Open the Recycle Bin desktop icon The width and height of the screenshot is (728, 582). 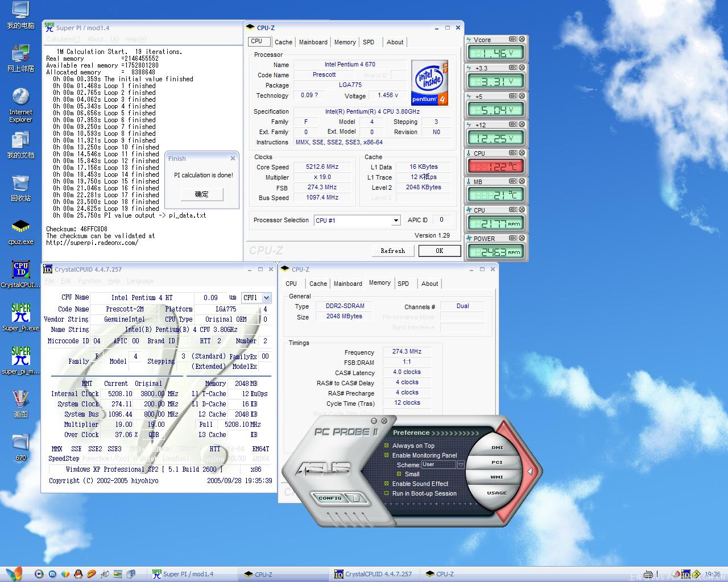point(20,188)
